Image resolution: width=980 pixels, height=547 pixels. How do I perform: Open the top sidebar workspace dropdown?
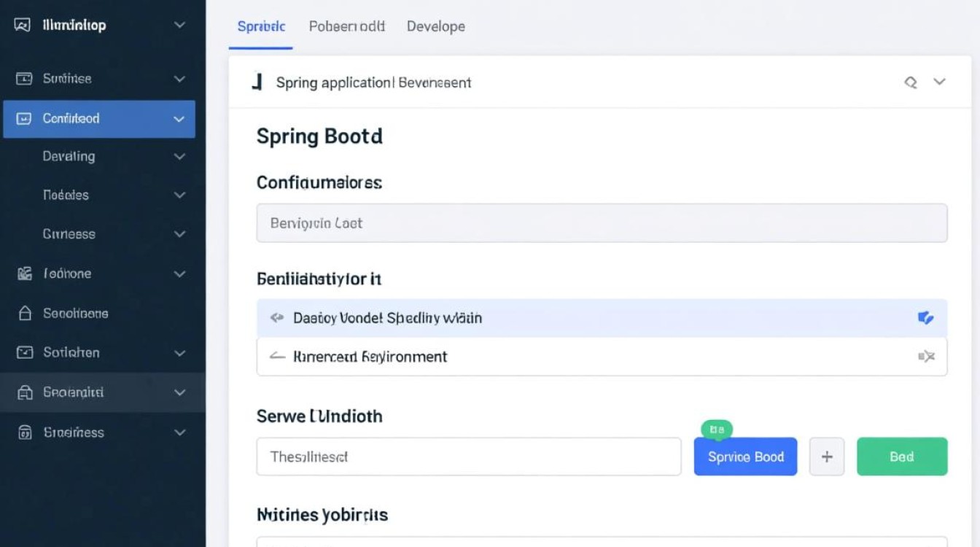[179, 25]
